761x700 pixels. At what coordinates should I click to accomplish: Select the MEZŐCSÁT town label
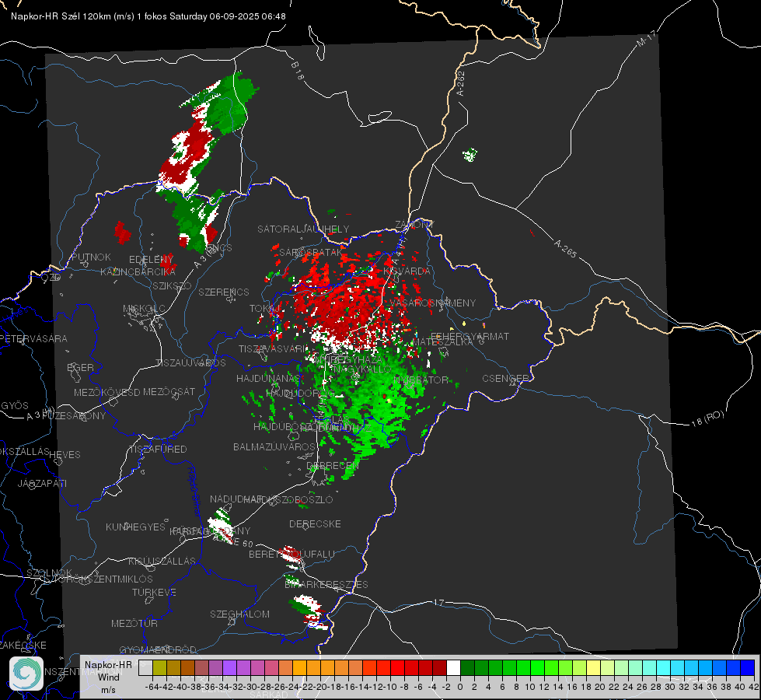(x=169, y=391)
